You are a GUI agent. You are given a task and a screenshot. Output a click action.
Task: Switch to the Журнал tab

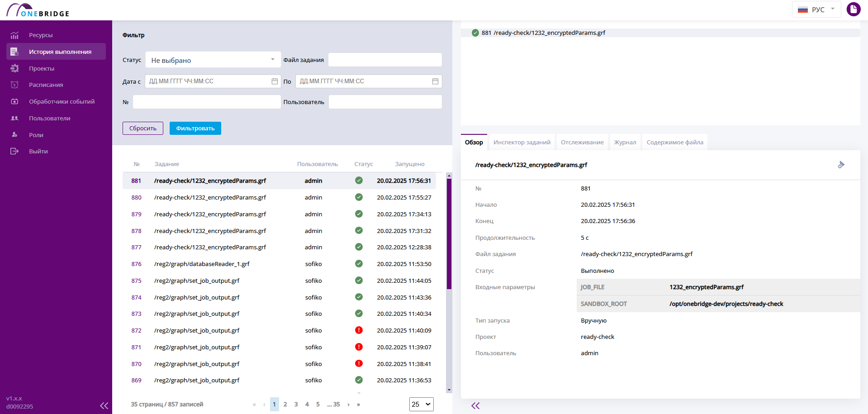coord(625,143)
